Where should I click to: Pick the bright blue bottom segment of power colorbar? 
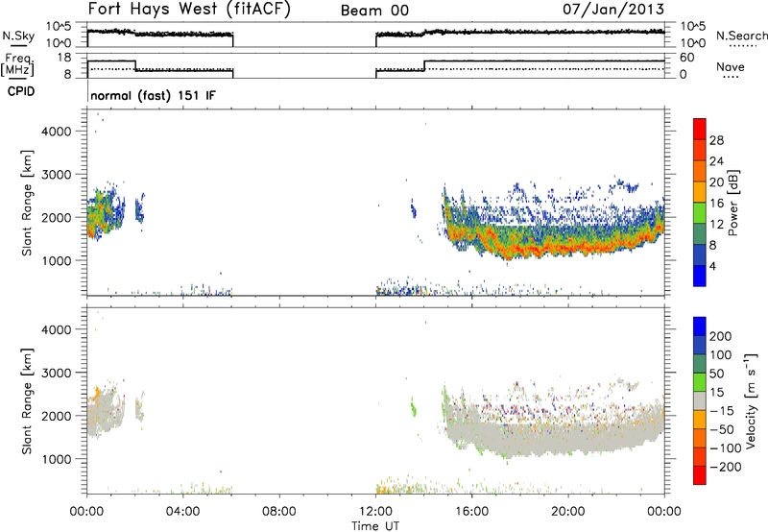click(700, 276)
